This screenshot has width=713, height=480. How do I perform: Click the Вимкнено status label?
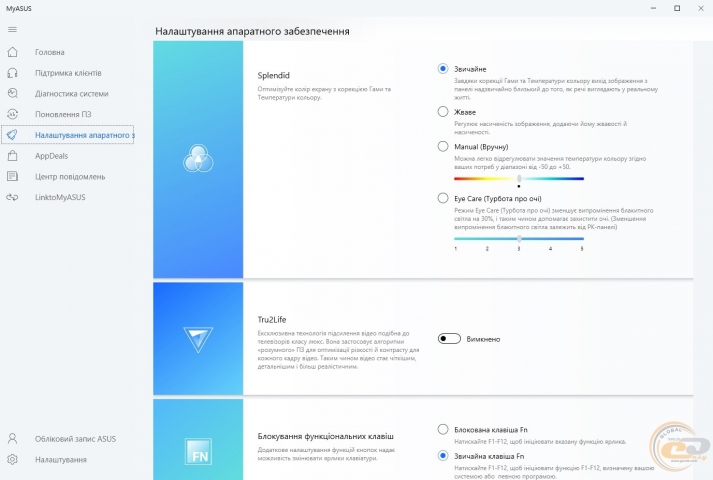click(x=483, y=339)
